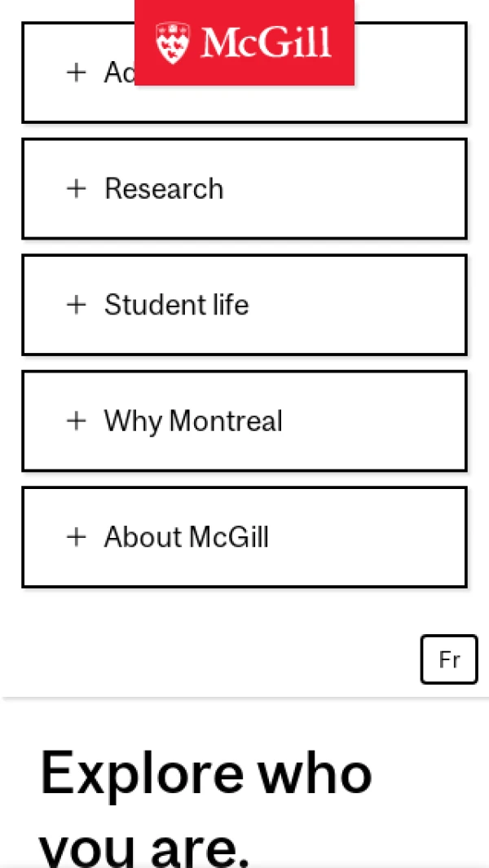Open the About McGill accordion section
Screen dimensions: 489x868
coord(367,537)
